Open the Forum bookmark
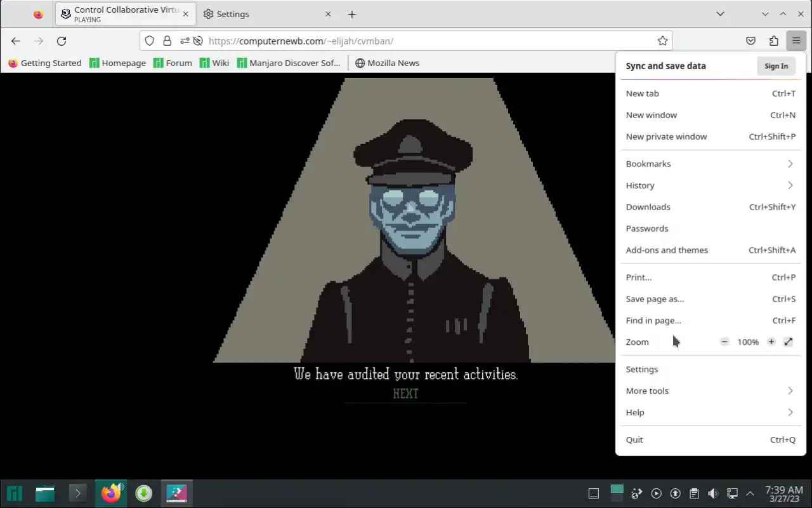Image resolution: width=812 pixels, height=508 pixels. click(173, 63)
